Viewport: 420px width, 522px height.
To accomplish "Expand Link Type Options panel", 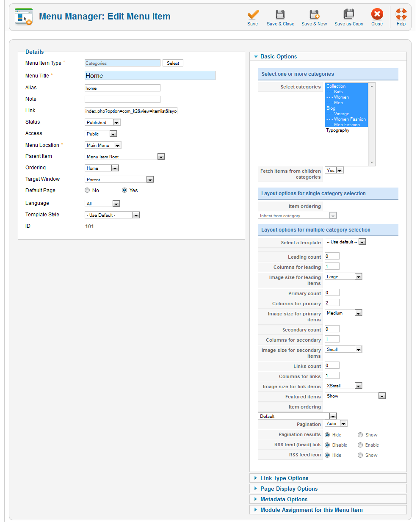I will pyautogui.click(x=328, y=478).
